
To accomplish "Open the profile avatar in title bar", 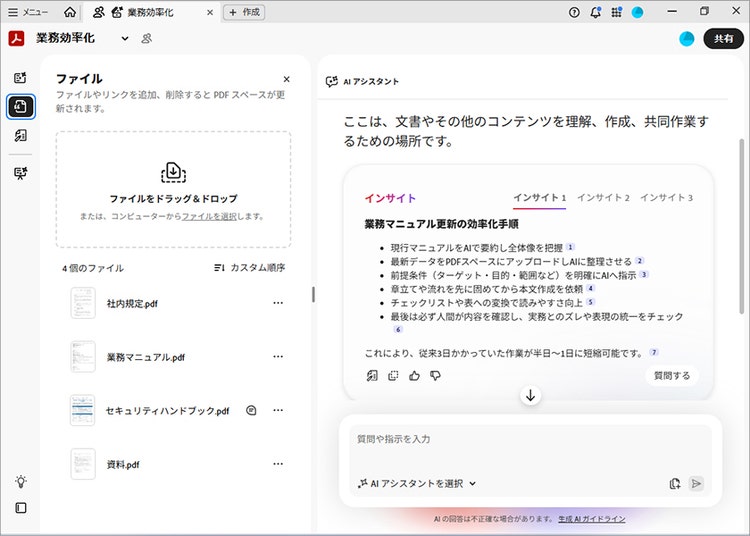I will click(x=638, y=12).
